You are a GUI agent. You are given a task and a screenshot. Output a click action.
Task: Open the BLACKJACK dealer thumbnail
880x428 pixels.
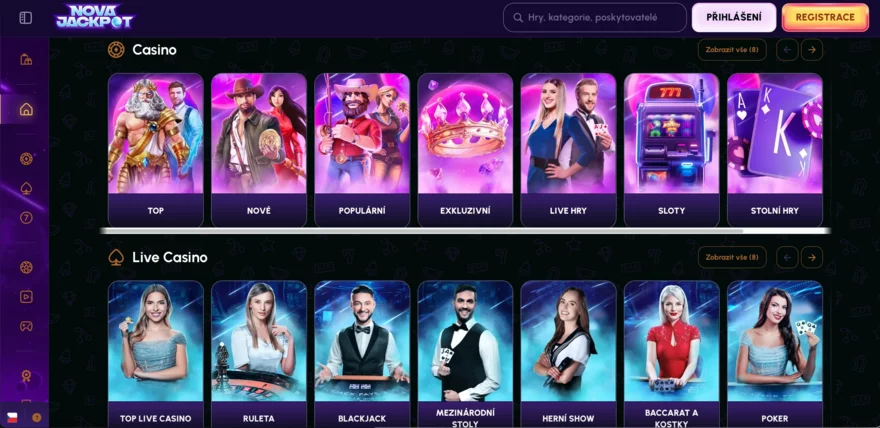tap(362, 355)
